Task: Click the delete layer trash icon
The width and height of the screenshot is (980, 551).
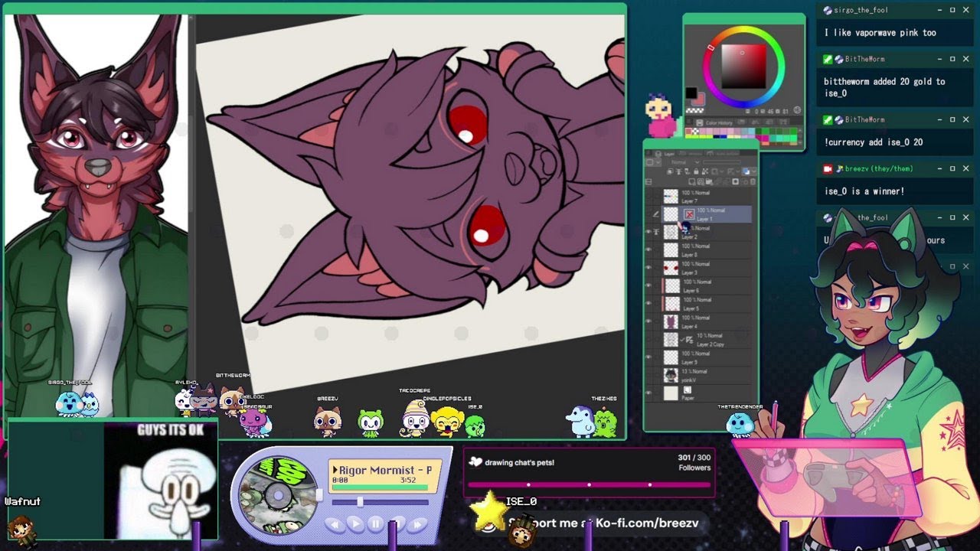Action: (752, 182)
